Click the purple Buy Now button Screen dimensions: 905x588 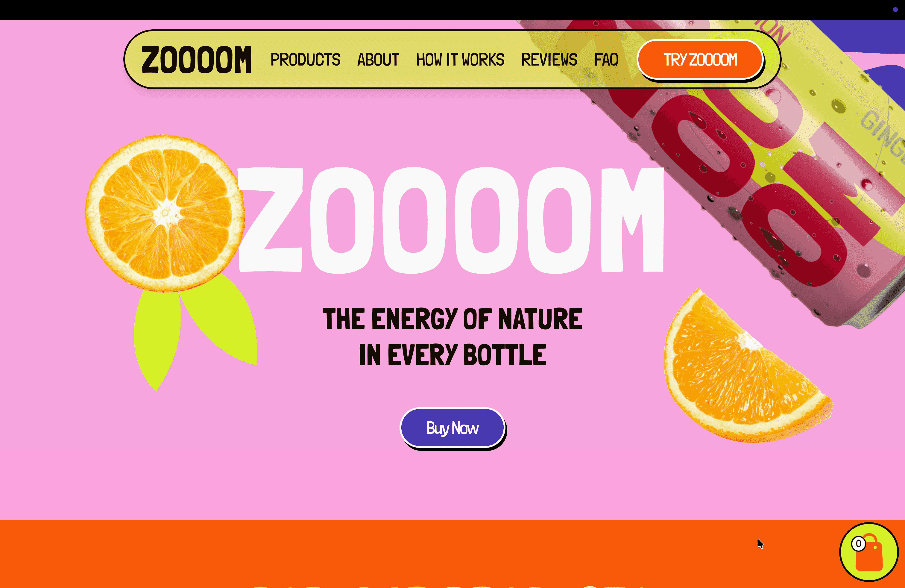[x=452, y=428]
